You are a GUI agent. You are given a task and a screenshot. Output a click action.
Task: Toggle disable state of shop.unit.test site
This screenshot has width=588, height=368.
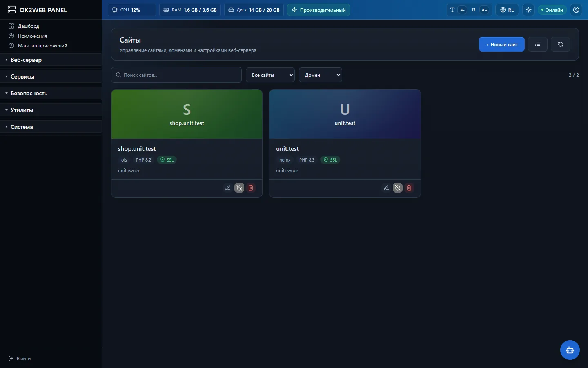point(239,188)
